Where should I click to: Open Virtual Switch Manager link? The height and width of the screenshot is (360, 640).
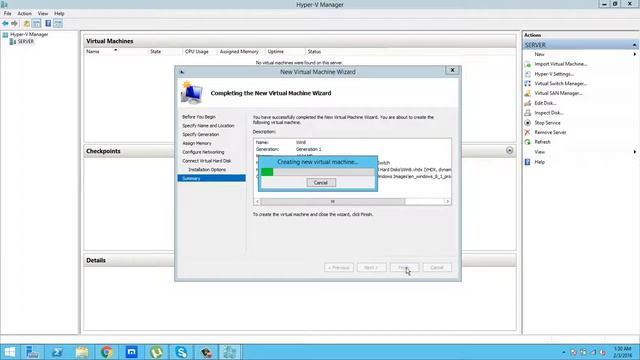tap(561, 84)
